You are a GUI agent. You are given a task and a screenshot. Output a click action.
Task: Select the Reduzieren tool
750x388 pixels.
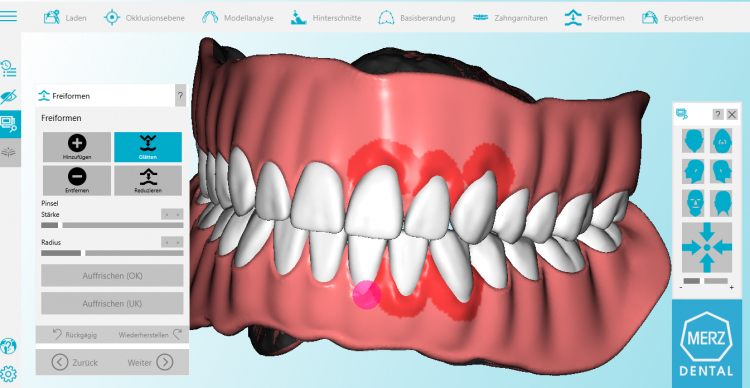(148, 180)
